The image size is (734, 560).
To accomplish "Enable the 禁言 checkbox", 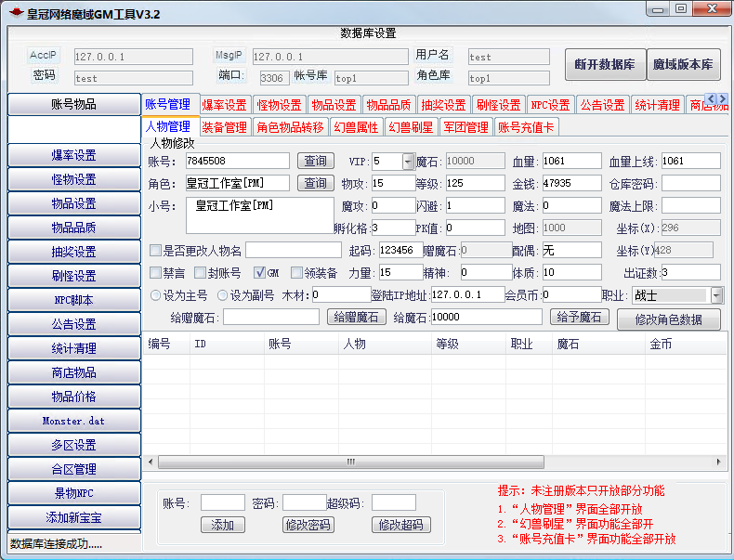I will tap(156, 273).
